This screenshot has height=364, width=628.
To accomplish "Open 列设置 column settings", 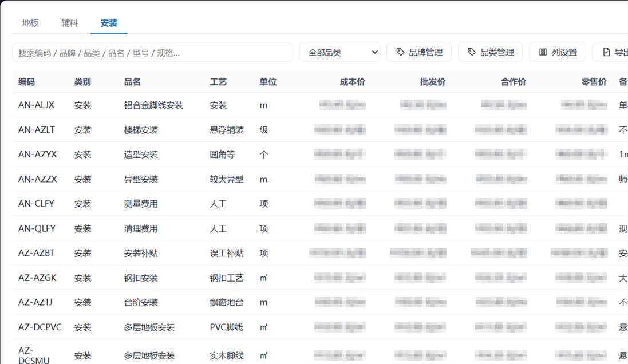I will tap(558, 52).
